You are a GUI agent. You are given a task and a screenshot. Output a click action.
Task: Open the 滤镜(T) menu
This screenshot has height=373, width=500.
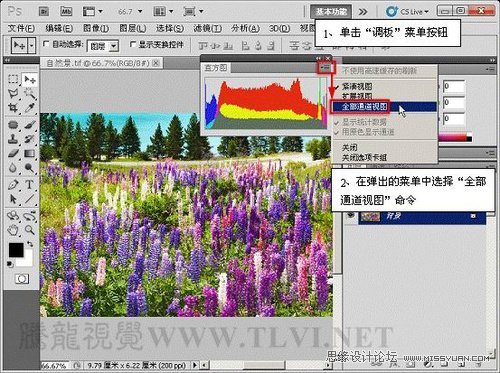click(208, 29)
